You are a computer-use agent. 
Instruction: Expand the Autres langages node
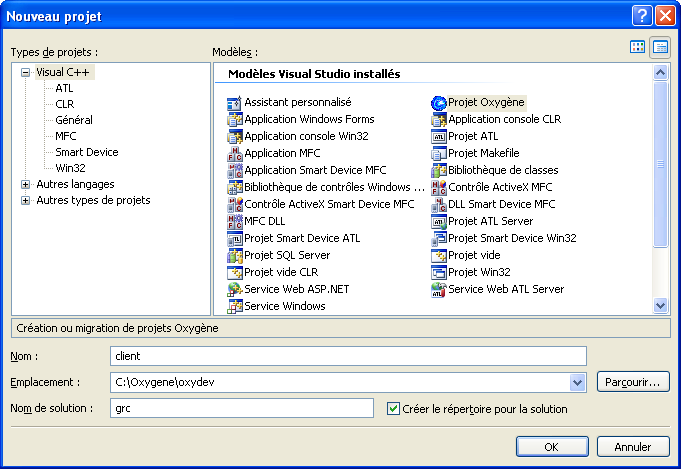click(x=26, y=185)
